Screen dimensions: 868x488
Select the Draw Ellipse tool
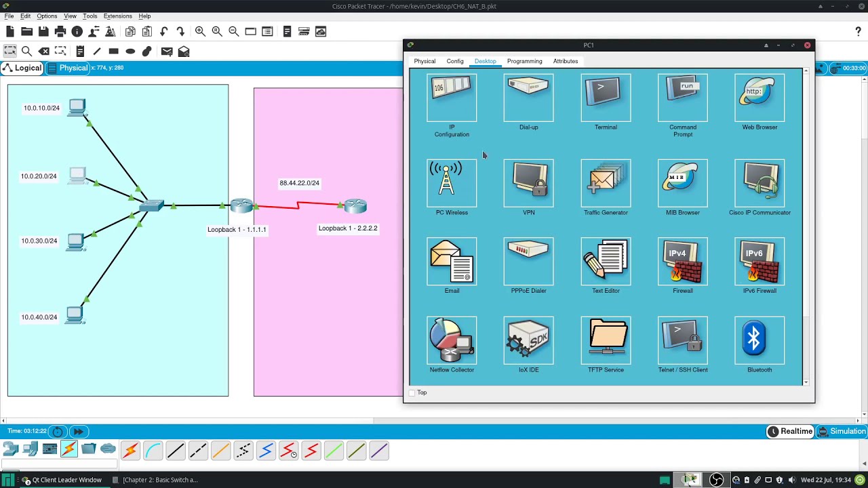pos(130,51)
